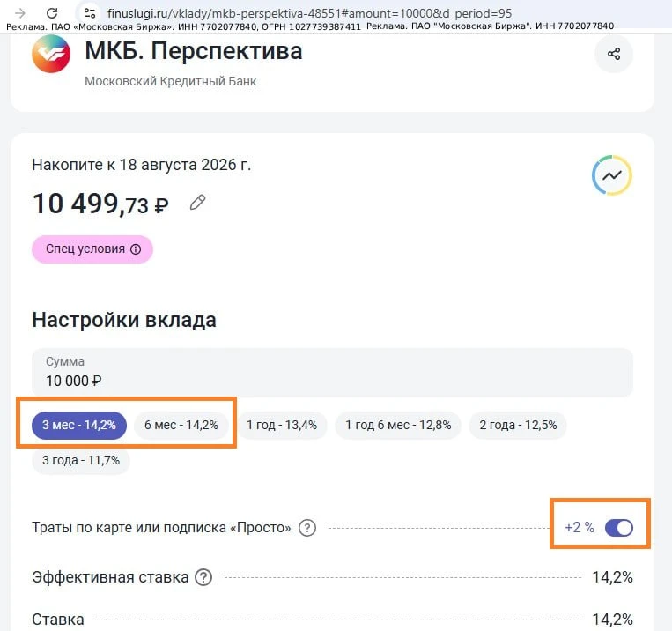Click the finuslugi.ru address bar URL
The image size is (672, 631).
pyautogui.click(x=309, y=13)
